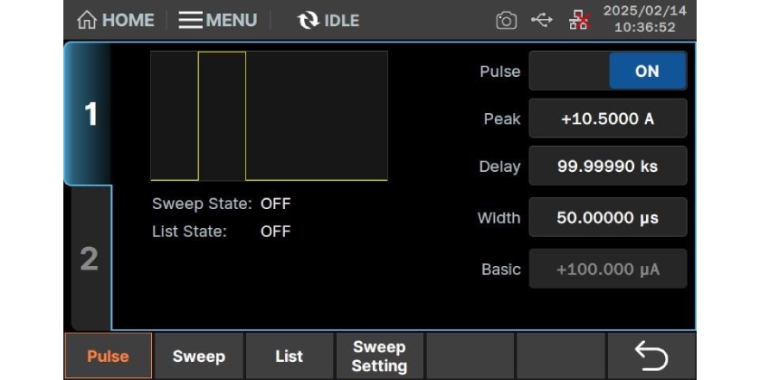Check the USB connection icon
The image size is (760, 380).
[541, 20]
